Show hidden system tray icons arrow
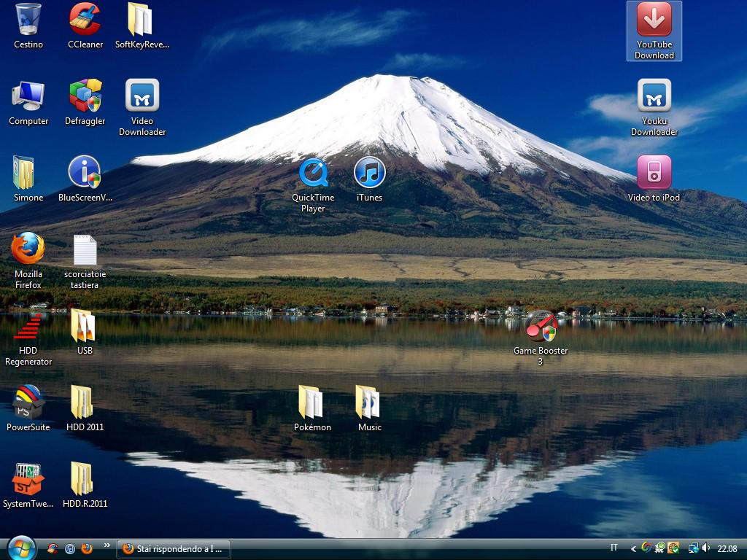Viewport: 747px width, 560px height. coord(634,548)
